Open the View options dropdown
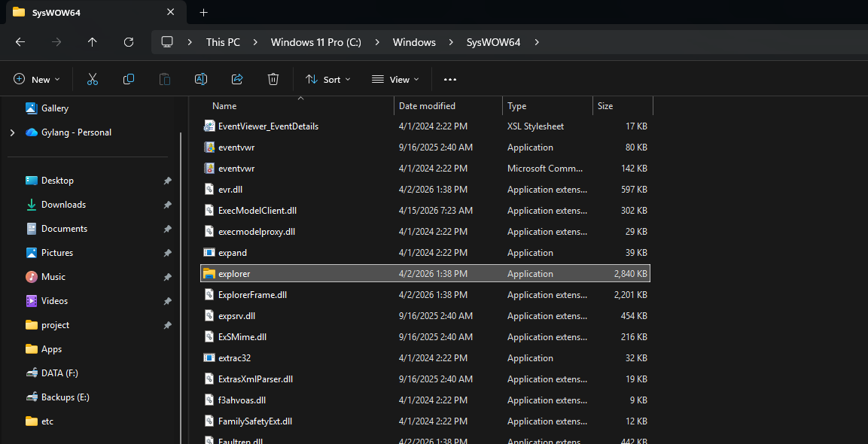 point(395,79)
